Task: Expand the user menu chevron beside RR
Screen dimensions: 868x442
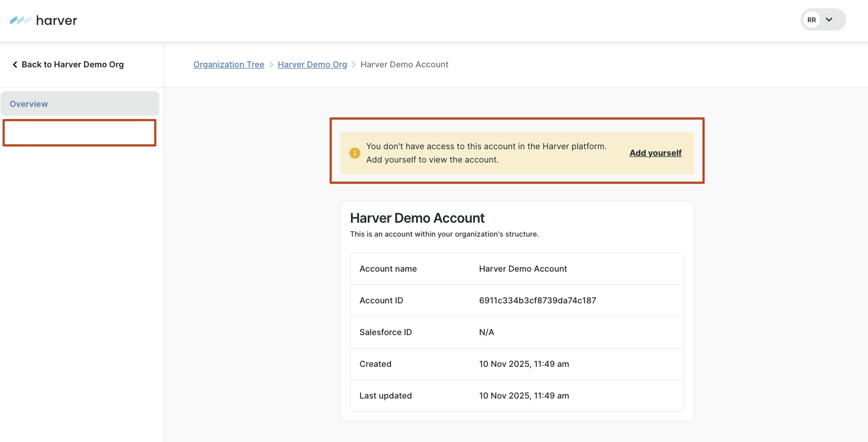Action: click(829, 20)
